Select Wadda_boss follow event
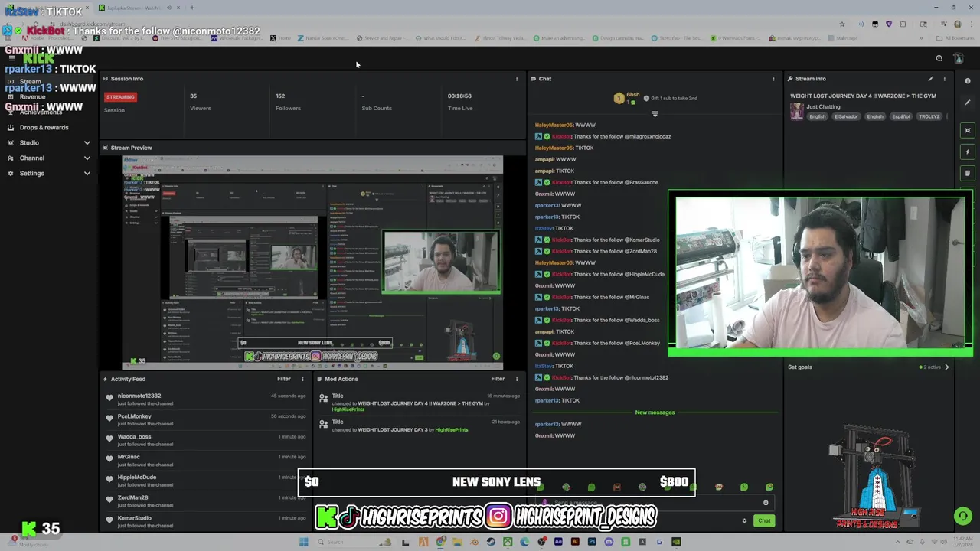Image resolution: width=980 pixels, height=551 pixels. coord(207,440)
